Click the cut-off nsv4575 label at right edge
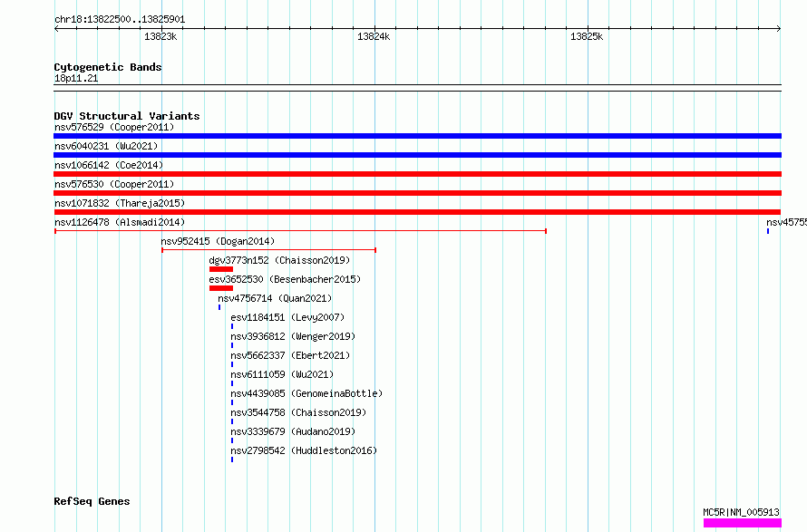807x532 pixels. click(786, 222)
